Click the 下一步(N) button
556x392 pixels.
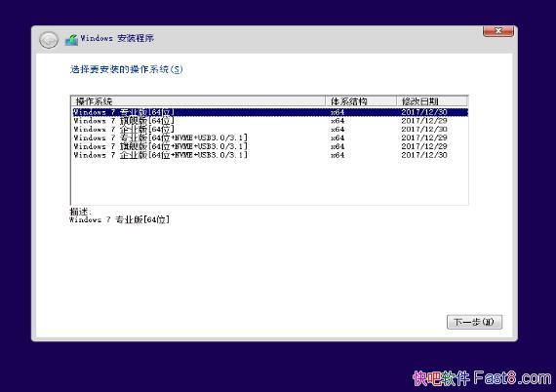click(x=474, y=322)
